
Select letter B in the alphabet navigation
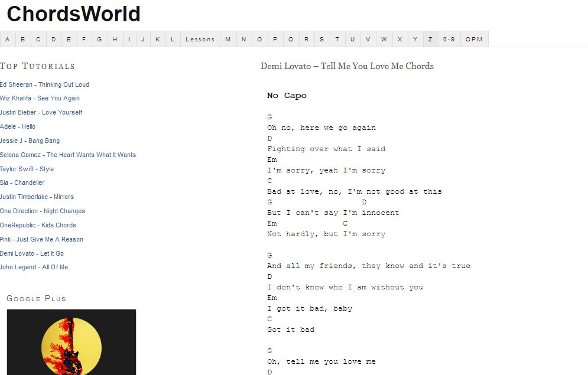tap(23, 39)
